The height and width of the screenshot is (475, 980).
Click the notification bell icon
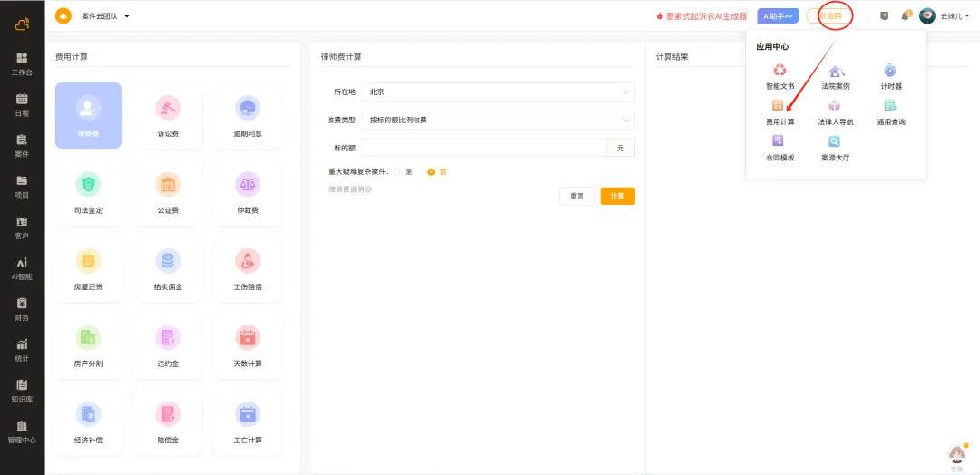pos(905,16)
